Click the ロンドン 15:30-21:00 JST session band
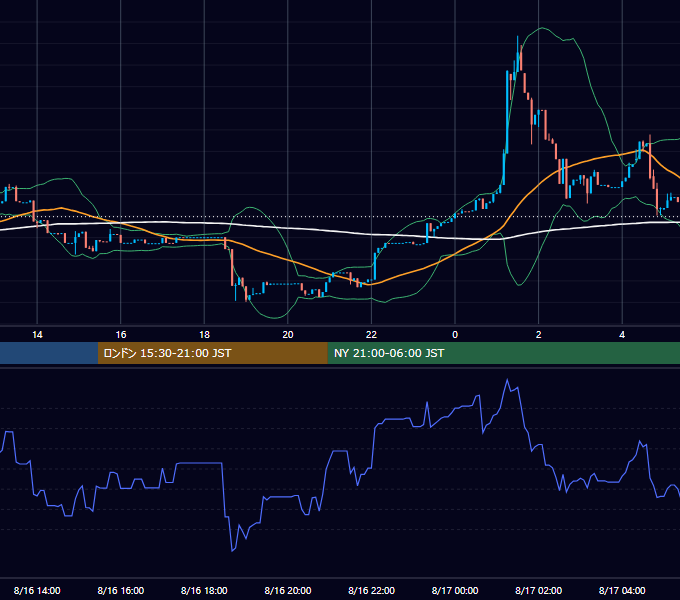Screen dimensions: 680x600 [x=212, y=353]
